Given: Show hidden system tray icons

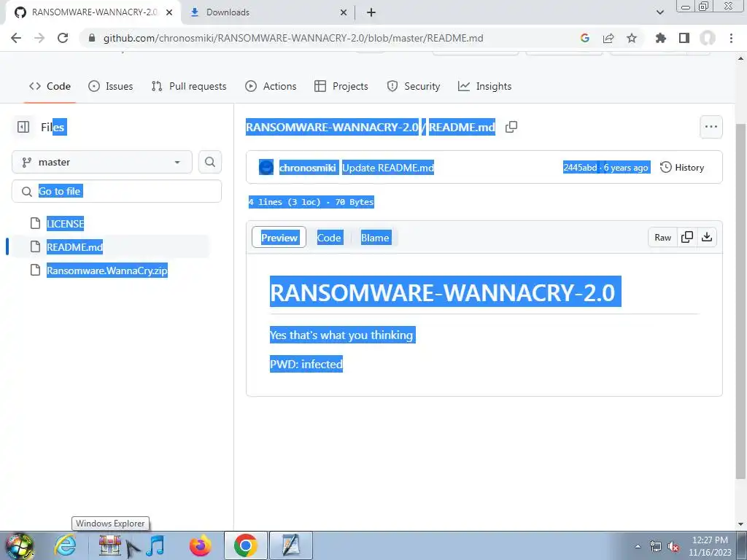Looking at the screenshot, I should (x=638, y=546).
